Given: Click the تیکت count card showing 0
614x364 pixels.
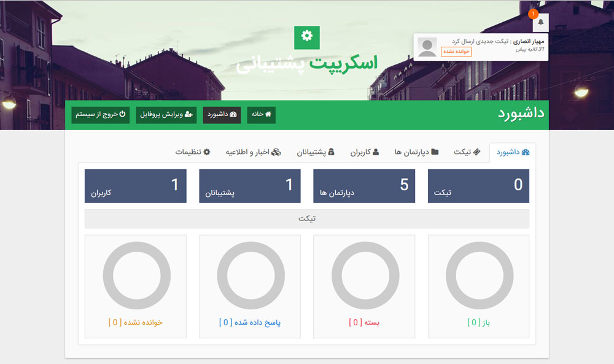Looking at the screenshot, I should [478, 186].
